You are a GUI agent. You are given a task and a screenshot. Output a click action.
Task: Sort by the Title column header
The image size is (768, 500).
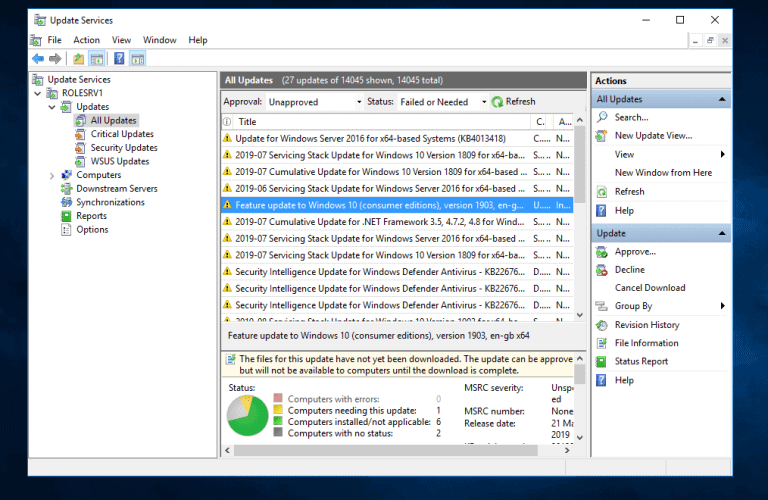[x=381, y=122]
